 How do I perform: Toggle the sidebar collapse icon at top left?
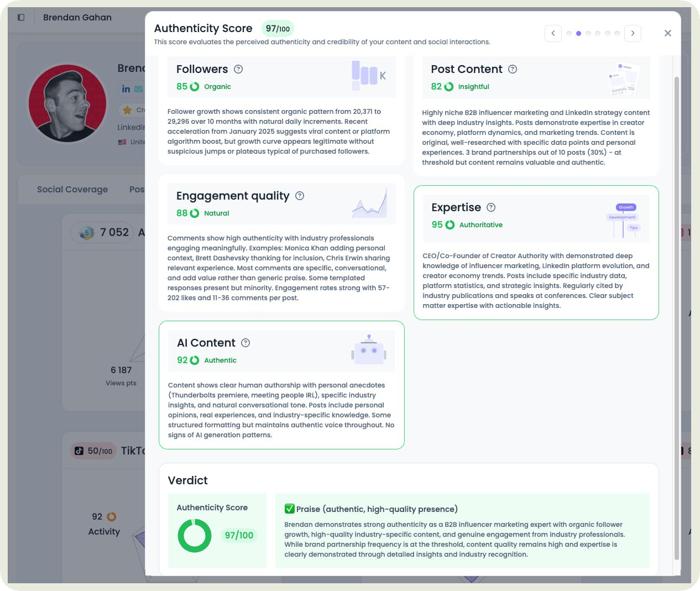coord(21,17)
